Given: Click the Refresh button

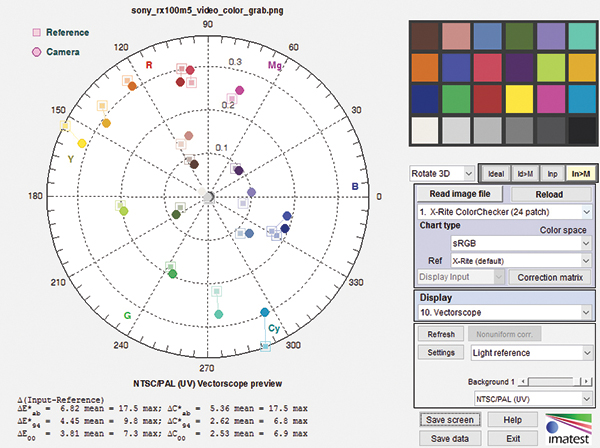Looking at the screenshot, I should coord(441,334).
